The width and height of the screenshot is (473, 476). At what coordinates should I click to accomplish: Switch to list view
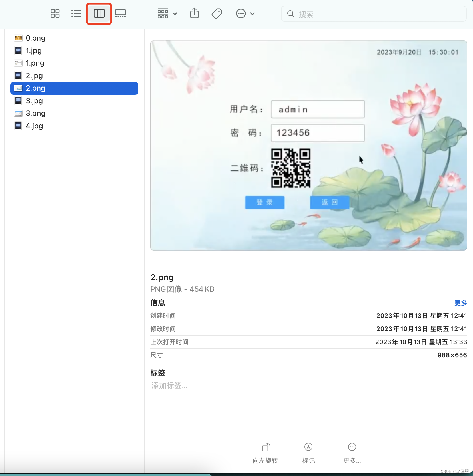coord(76,13)
